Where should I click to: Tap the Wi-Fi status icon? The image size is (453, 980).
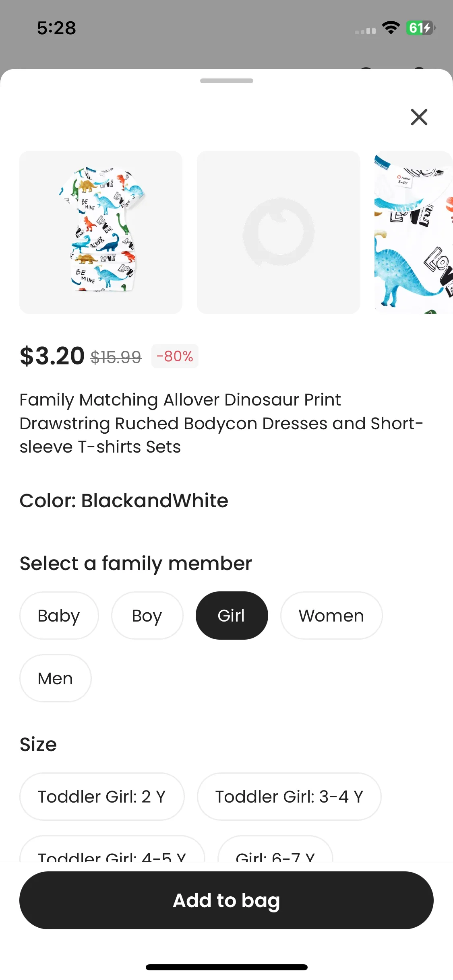click(391, 28)
